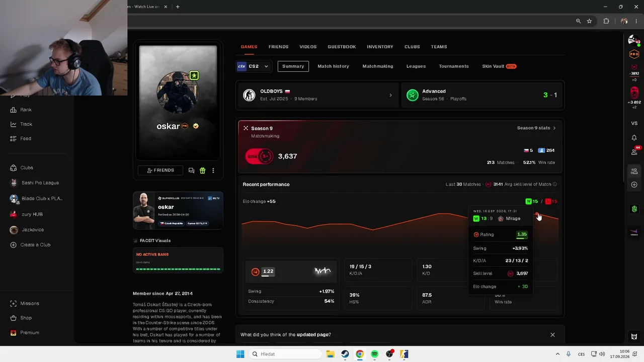Screen dimensions: 644x362
Task: Open Steam from the taskbar
Action: click(x=345, y=354)
